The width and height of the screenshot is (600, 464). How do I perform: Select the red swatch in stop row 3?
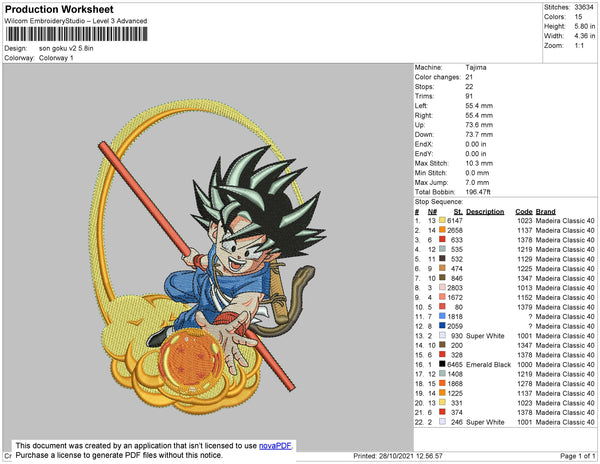(442, 239)
